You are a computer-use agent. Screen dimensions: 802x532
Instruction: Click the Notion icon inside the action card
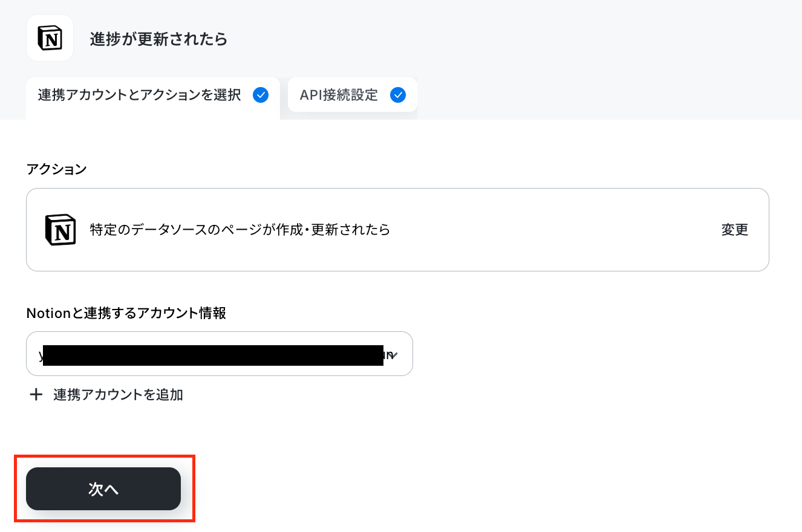tap(60, 230)
